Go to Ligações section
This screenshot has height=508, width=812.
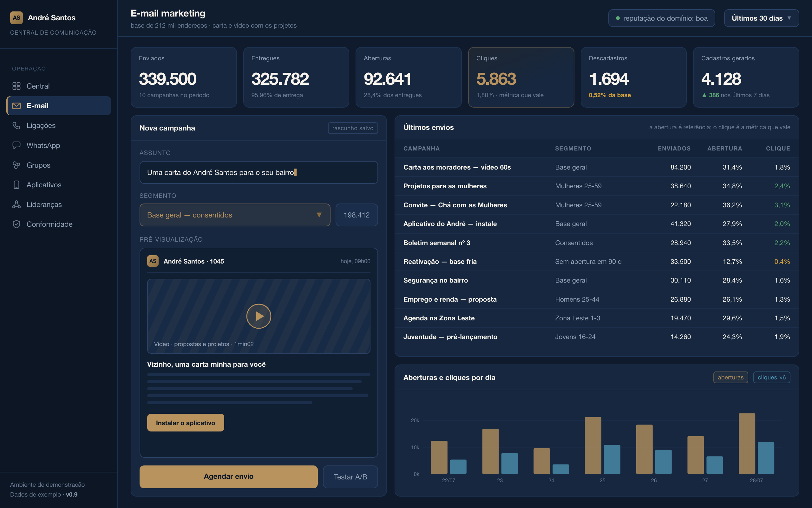[x=59, y=125]
